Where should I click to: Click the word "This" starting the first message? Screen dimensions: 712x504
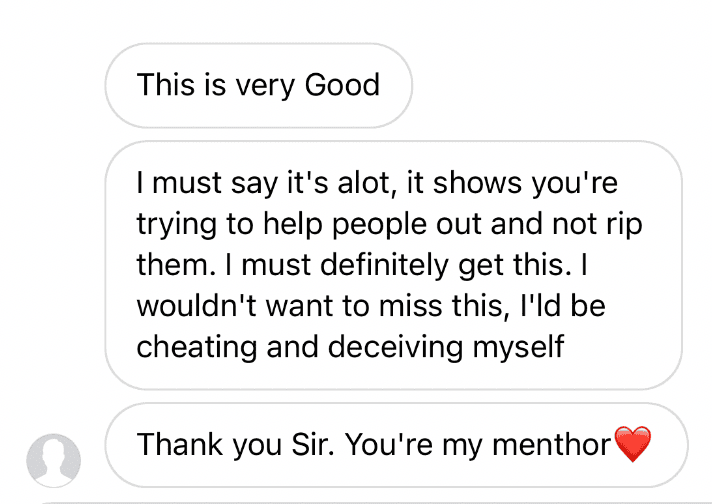(x=166, y=85)
